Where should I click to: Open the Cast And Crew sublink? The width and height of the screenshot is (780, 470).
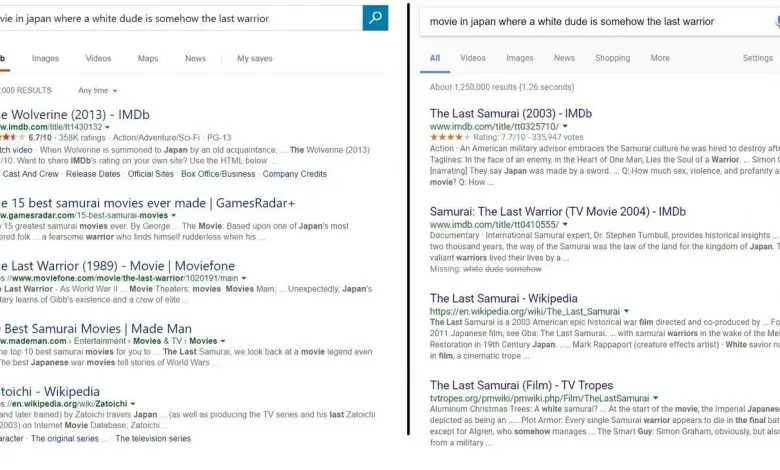point(32,174)
